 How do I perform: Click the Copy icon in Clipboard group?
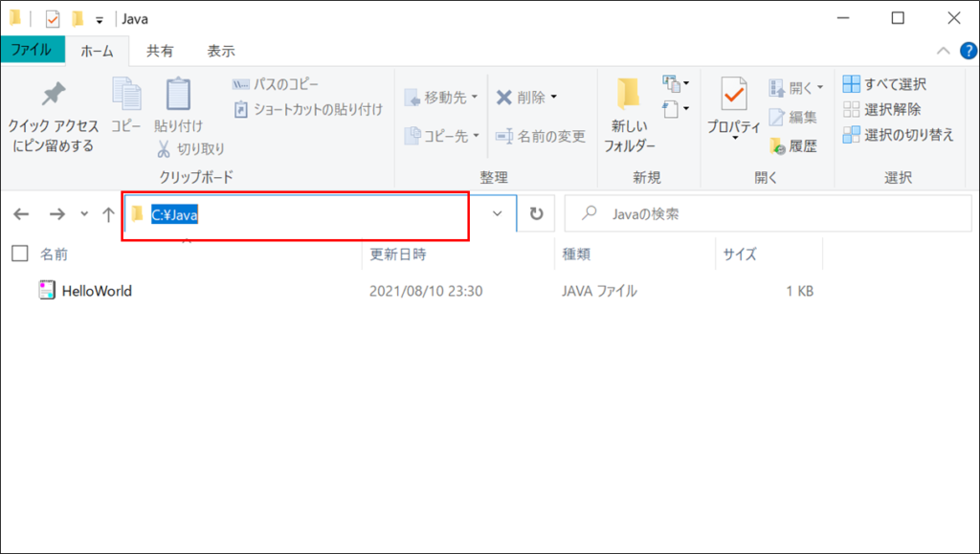click(x=126, y=94)
